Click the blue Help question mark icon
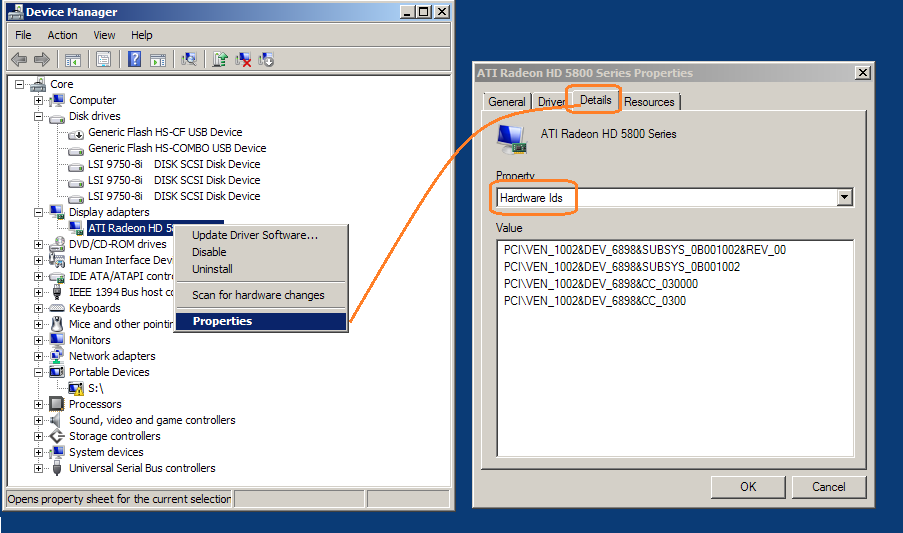The image size is (903, 533). (134, 59)
